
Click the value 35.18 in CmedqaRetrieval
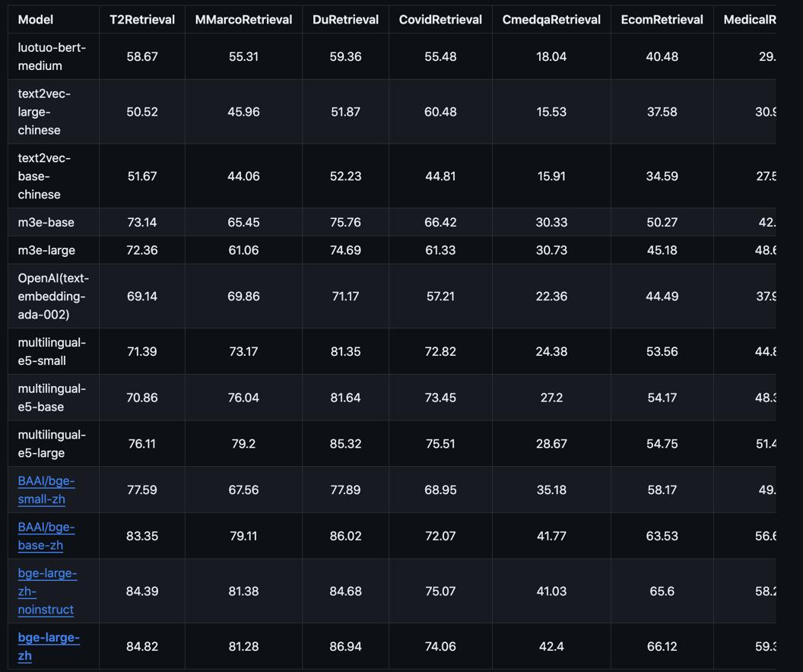click(551, 490)
